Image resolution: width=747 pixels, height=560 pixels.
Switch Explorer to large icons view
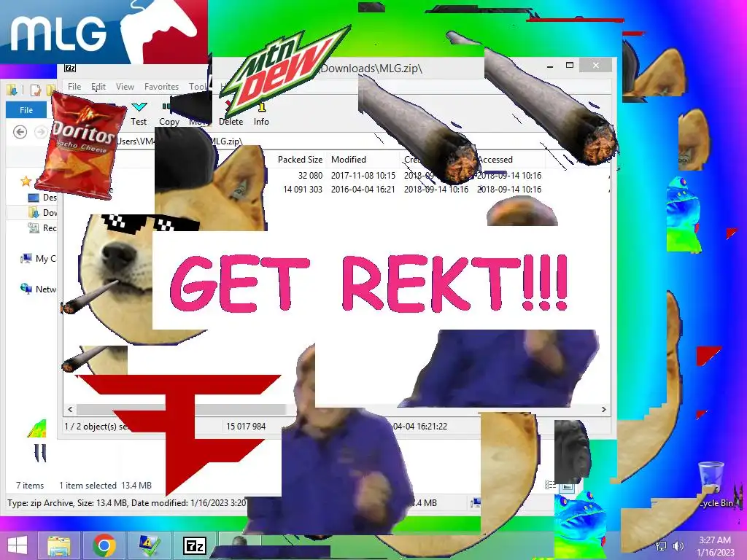(566, 486)
